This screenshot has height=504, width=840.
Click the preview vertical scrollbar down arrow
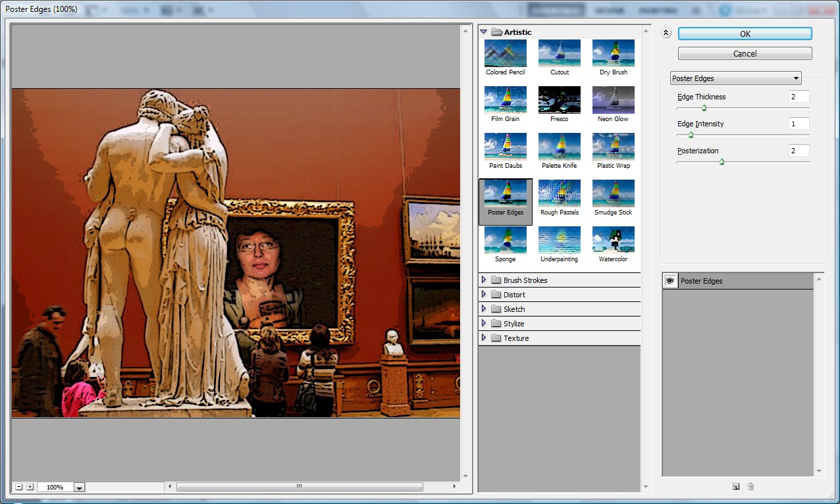point(466,476)
